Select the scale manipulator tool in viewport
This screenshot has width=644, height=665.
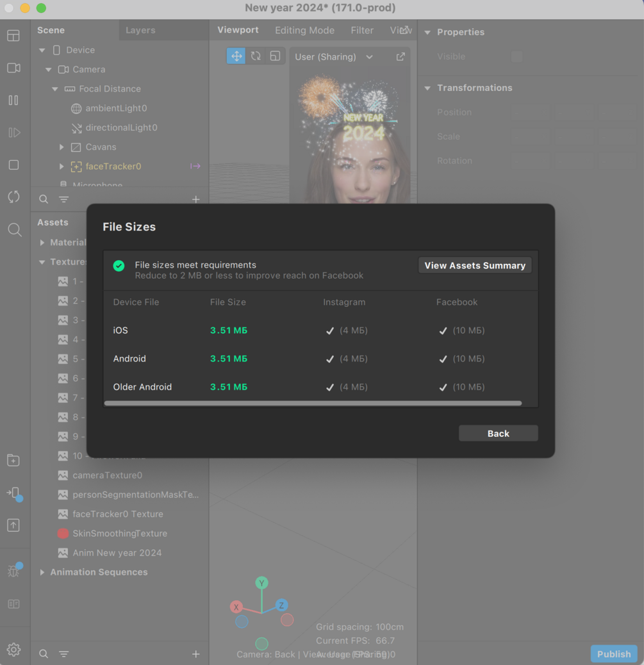[275, 56]
